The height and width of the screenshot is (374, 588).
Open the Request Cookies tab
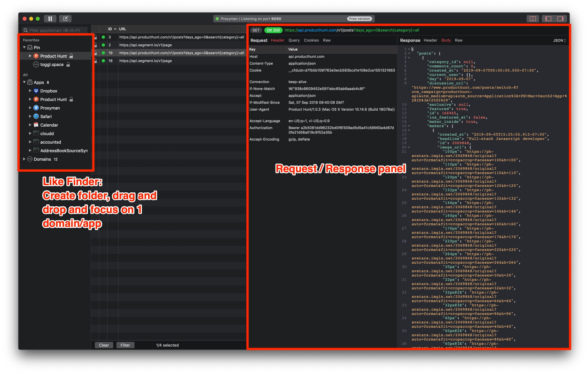[311, 40]
